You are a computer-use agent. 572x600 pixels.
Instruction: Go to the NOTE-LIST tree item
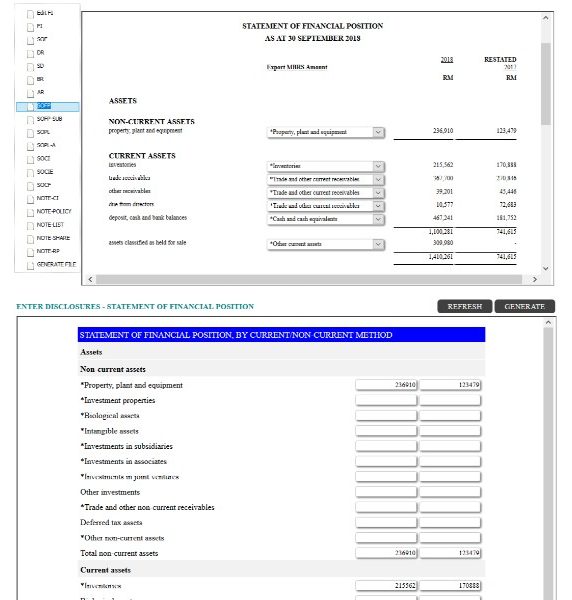click(x=50, y=225)
